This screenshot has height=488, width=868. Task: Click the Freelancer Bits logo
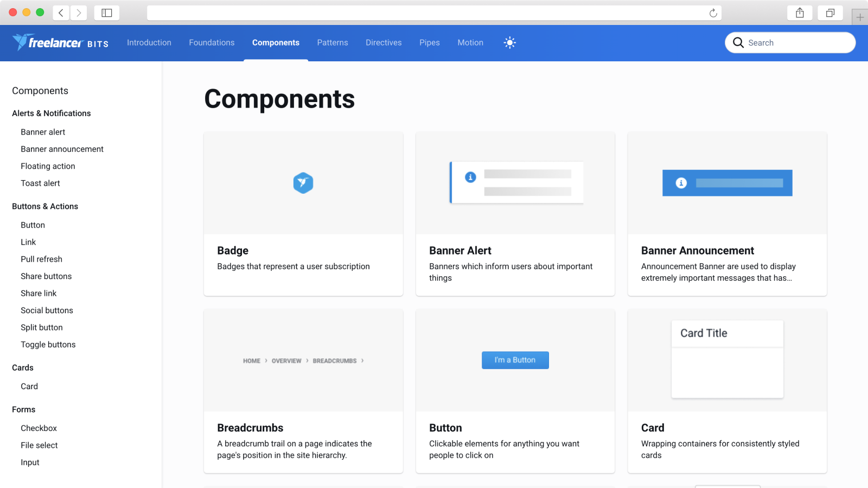60,42
